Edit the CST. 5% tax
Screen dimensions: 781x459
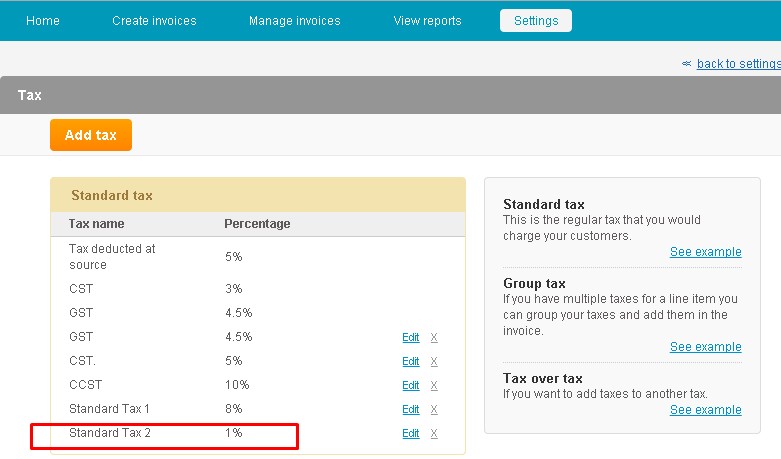410,361
